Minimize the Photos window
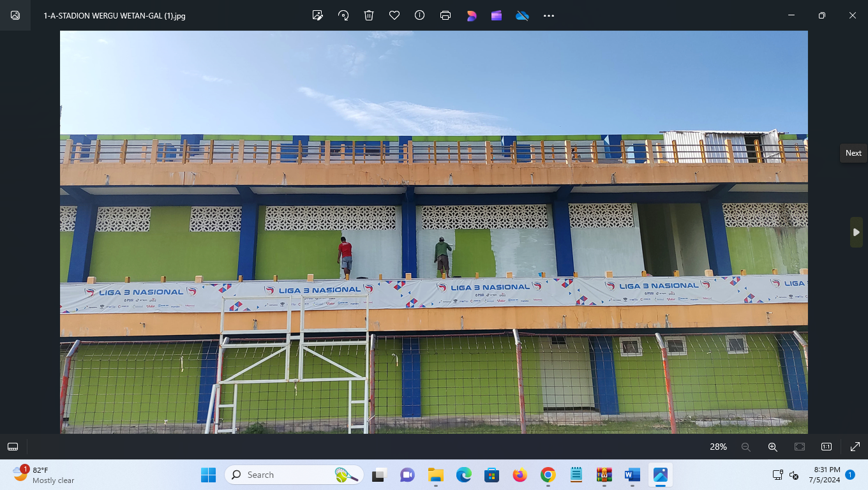The width and height of the screenshot is (868, 490). [x=791, y=15]
